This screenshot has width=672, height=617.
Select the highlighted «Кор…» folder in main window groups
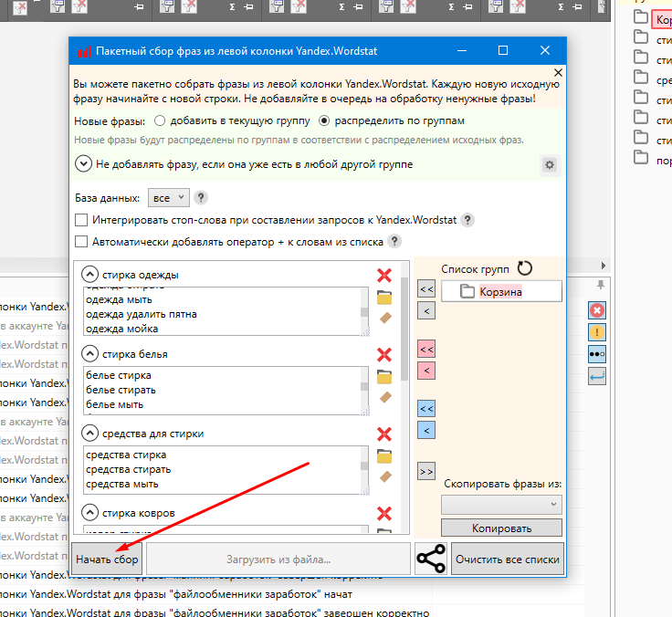pyautogui.click(x=662, y=20)
